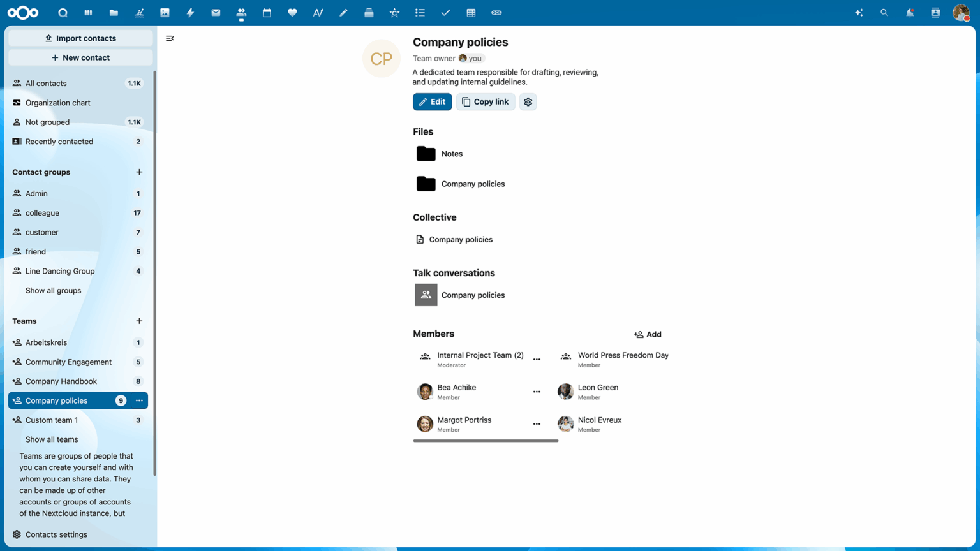Open the Photos app

click(x=165, y=13)
